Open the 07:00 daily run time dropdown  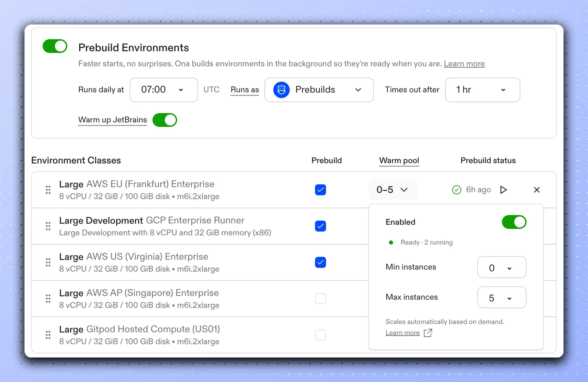pos(164,90)
